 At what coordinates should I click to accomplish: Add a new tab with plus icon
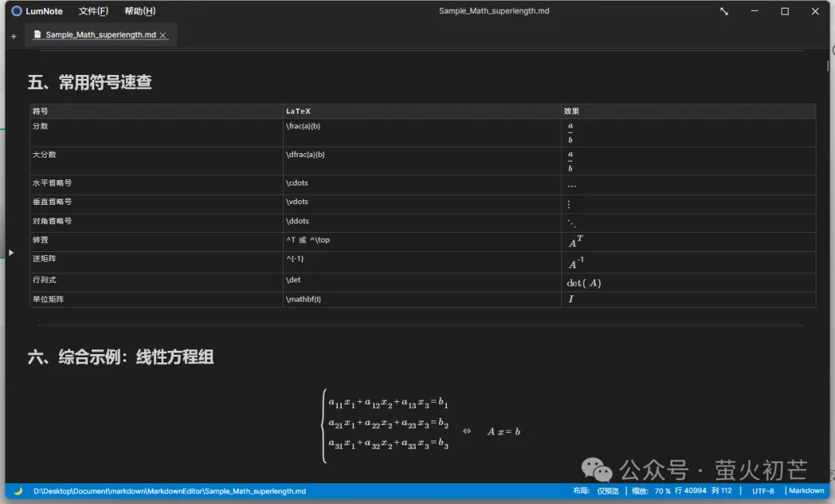coord(13,36)
